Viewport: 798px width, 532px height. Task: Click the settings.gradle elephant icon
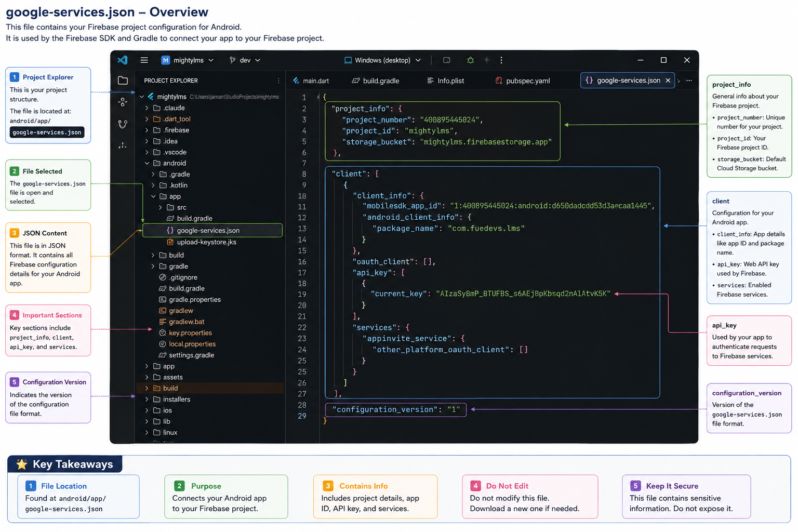pyautogui.click(x=163, y=355)
